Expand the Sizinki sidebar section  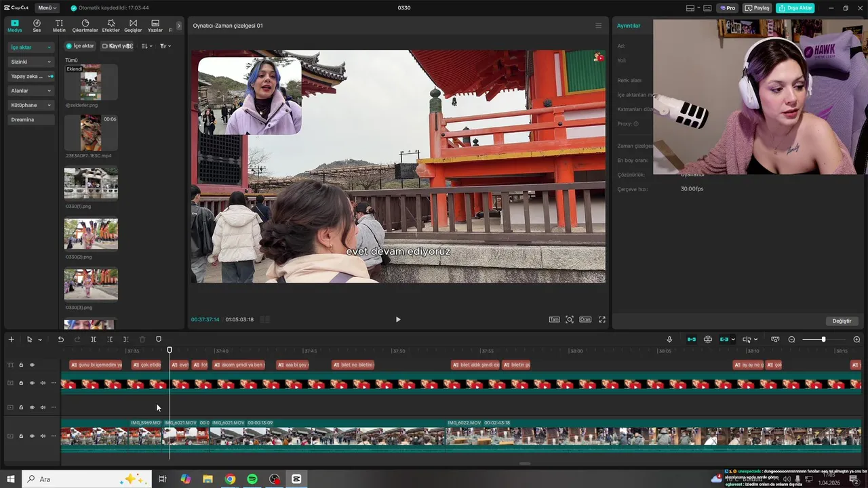pos(31,62)
